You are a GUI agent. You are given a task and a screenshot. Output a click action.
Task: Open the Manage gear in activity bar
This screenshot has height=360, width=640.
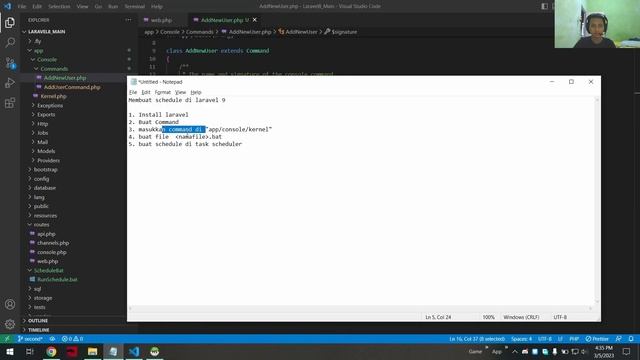click(x=10, y=324)
